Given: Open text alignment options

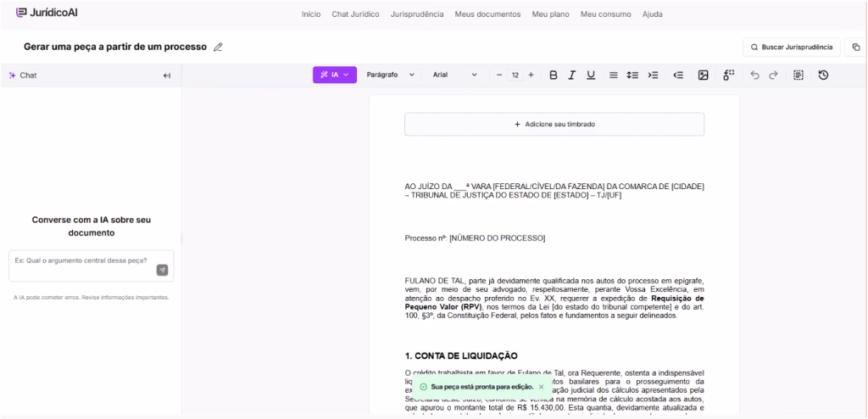Looking at the screenshot, I should pyautogui.click(x=614, y=75).
